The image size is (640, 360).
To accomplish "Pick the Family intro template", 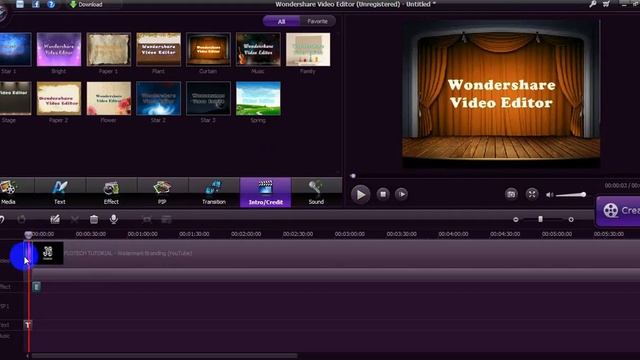I will (x=308, y=49).
